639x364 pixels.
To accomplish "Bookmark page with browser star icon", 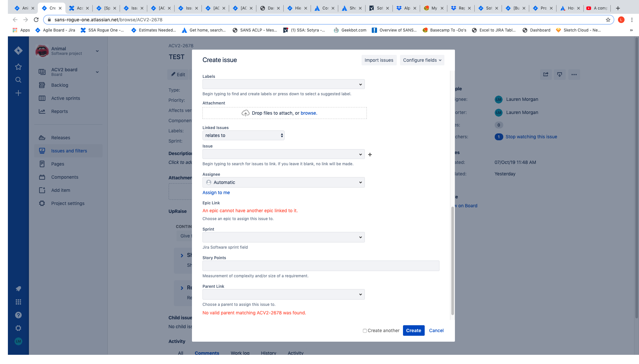I will [608, 20].
